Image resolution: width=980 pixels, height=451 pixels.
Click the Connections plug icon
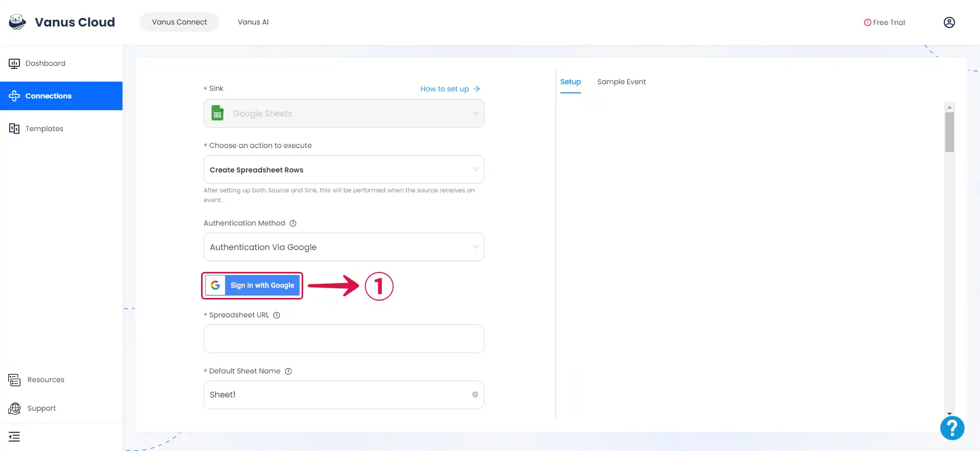coord(14,96)
